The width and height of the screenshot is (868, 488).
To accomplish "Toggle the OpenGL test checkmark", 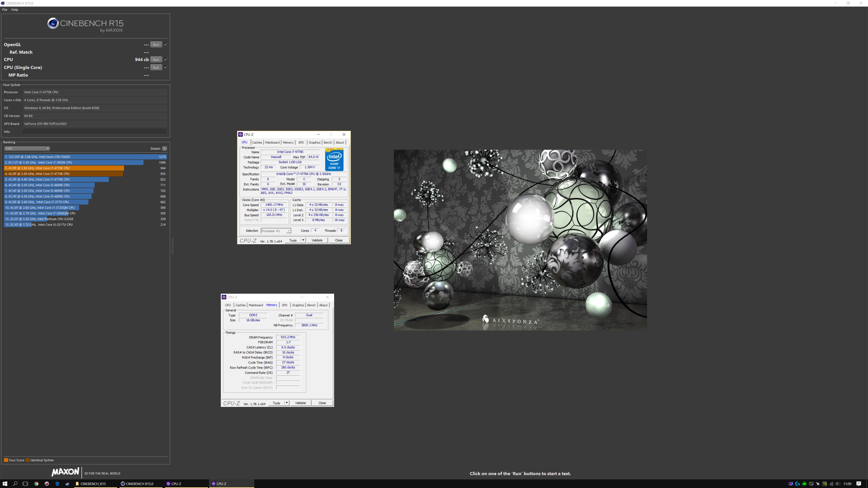I will (165, 44).
